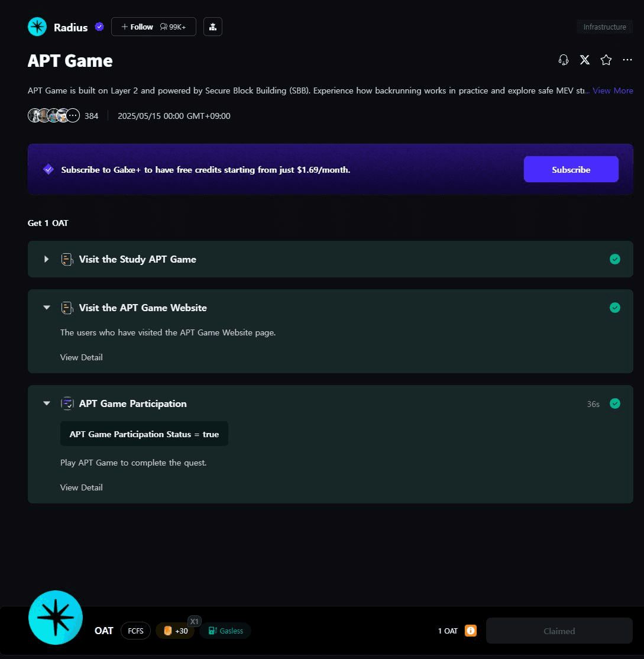Collapse the APT Game Participation task
The width and height of the screenshot is (644, 659).
[47, 403]
